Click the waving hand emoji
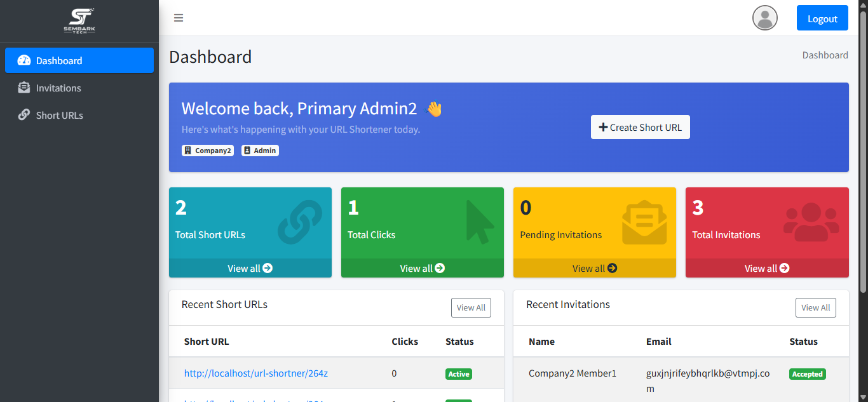Image resolution: width=868 pixels, height=402 pixels. (x=434, y=109)
